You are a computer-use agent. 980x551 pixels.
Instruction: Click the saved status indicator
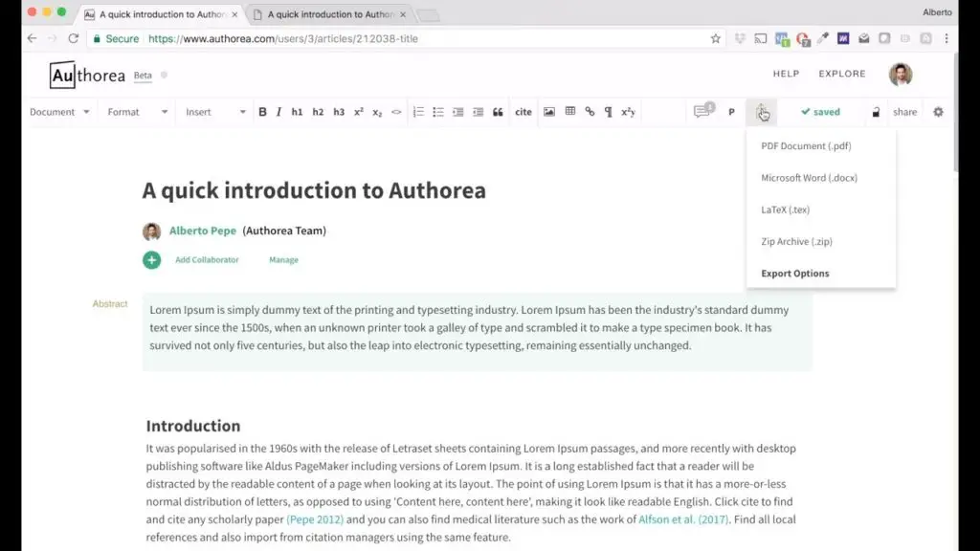820,112
